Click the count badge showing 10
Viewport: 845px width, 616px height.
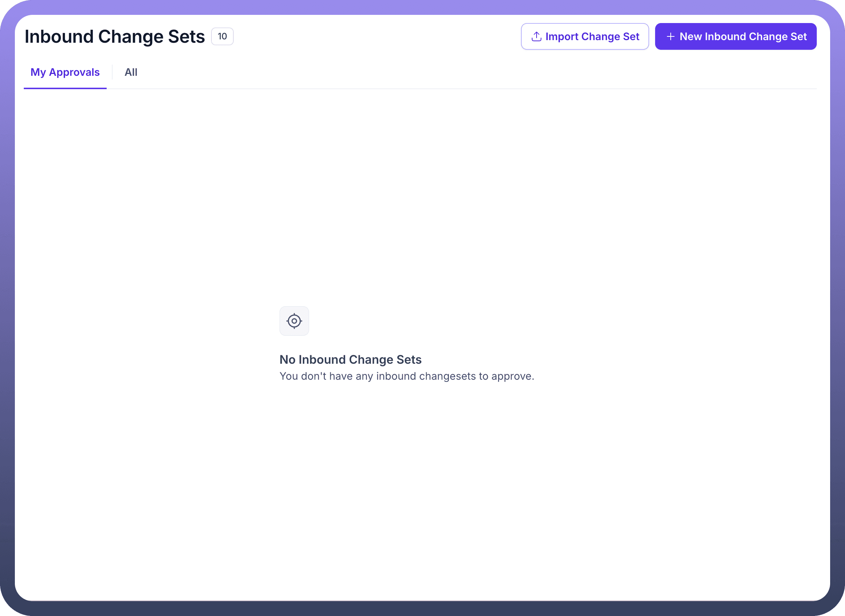[x=222, y=36]
